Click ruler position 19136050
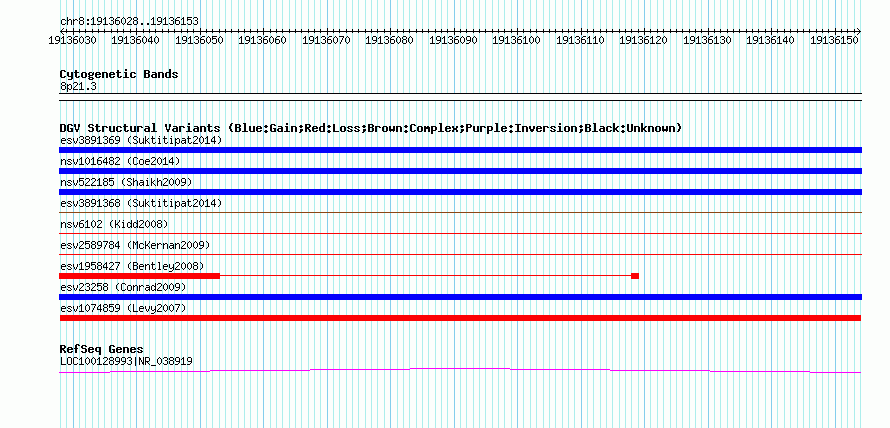 pos(199,40)
